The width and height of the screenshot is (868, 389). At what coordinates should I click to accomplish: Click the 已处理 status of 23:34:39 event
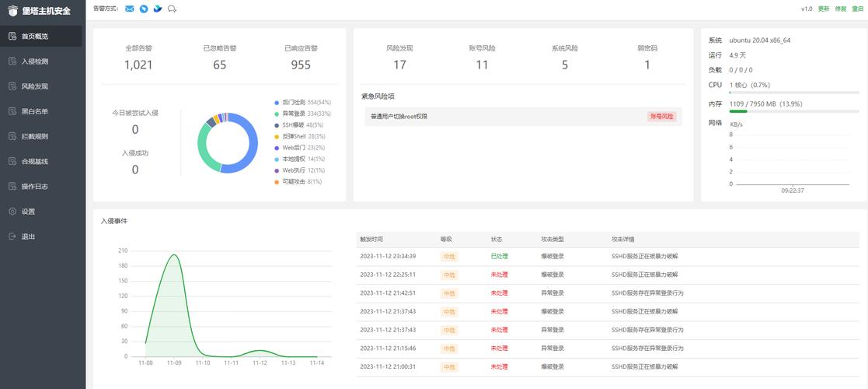click(500, 257)
